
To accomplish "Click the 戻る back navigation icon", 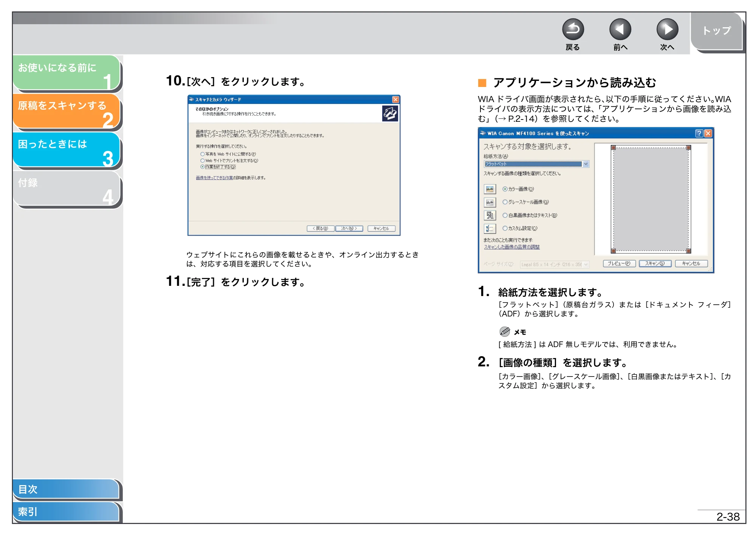I will pyautogui.click(x=573, y=29).
